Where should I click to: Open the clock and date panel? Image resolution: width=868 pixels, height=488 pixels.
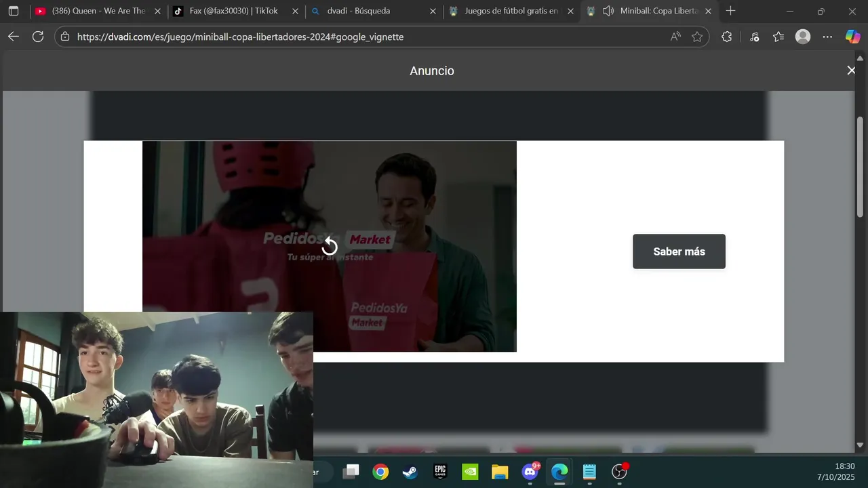click(836, 472)
